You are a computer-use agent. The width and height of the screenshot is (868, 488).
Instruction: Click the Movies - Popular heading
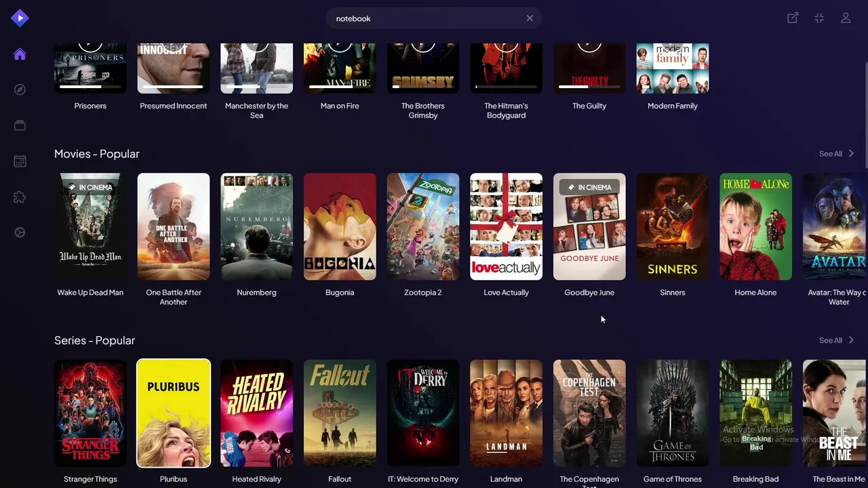pos(97,154)
